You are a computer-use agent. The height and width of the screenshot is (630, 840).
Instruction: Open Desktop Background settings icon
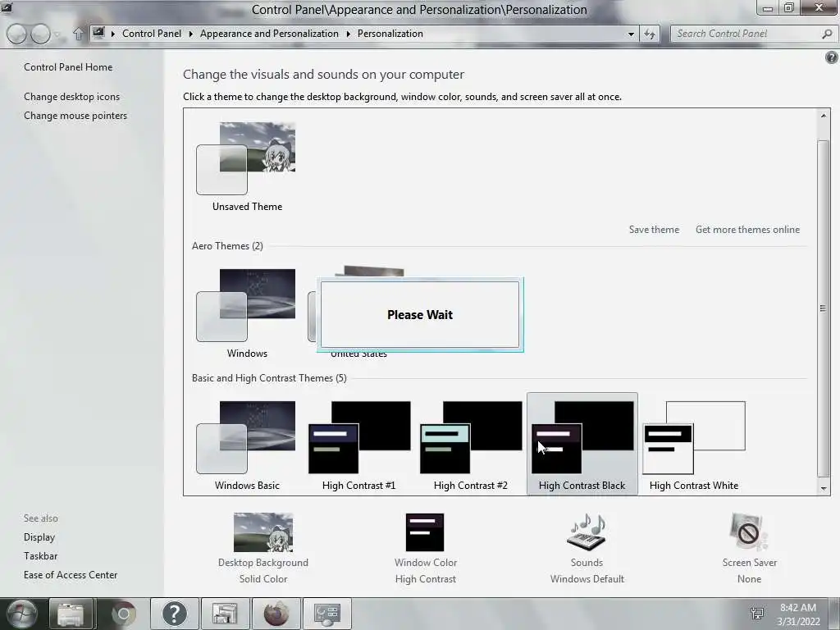pyautogui.click(x=263, y=532)
